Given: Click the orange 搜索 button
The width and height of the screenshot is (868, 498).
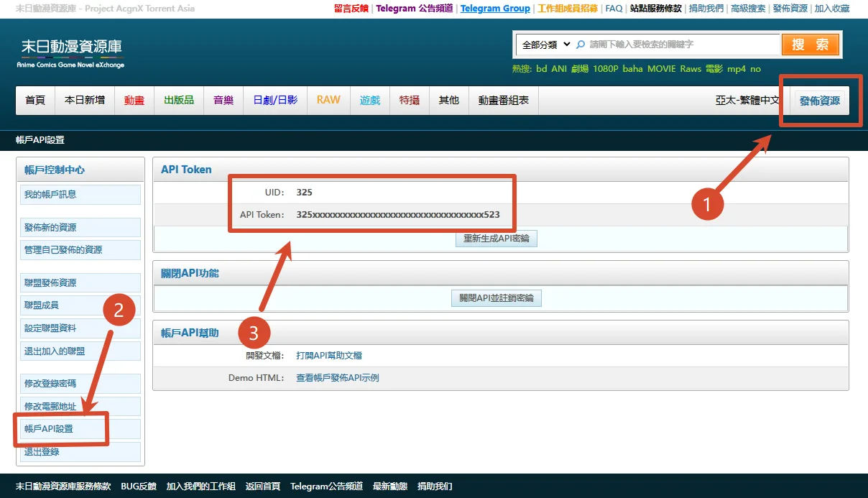Looking at the screenshot, I should 810,45.
